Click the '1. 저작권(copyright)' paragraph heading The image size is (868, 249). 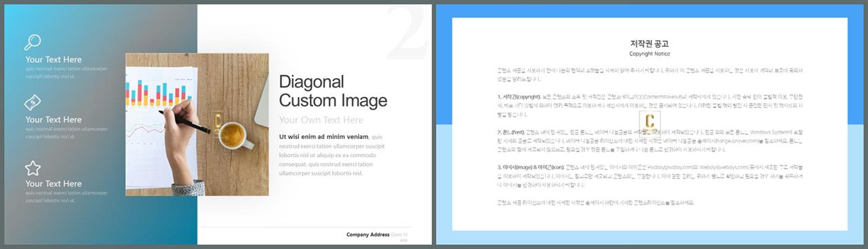tap(519, 96)
